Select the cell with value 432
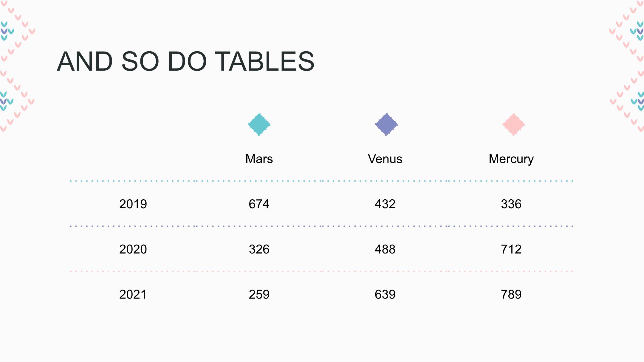This screenshot has width=644, height=362. point(385,204)
